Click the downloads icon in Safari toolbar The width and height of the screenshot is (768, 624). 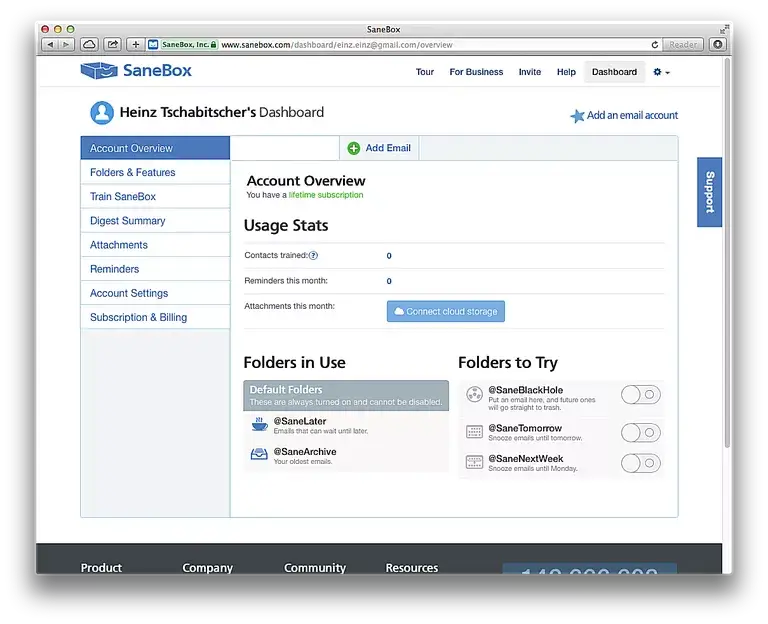point(718,45)
